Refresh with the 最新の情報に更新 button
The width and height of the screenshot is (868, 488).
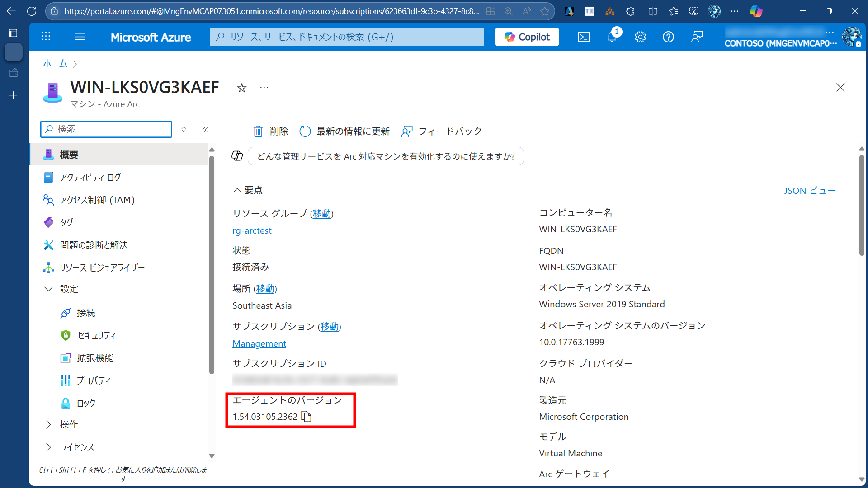(344, 131)
